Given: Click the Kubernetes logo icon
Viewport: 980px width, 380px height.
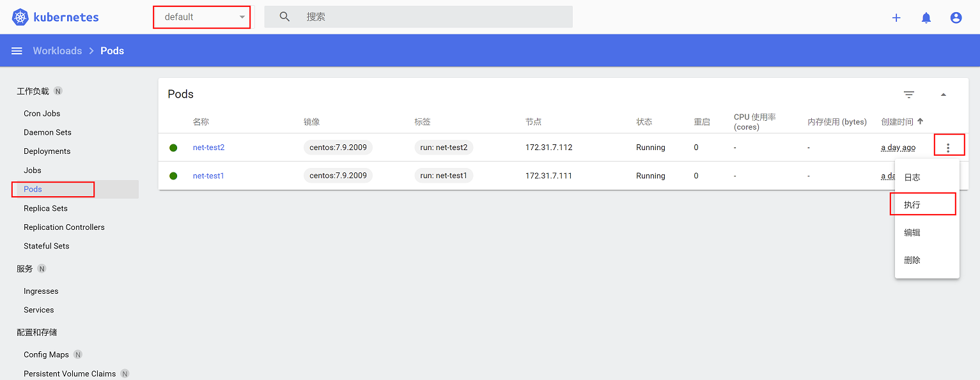Looking at the screenshot, I should pyautogui.click(x=20, y=17).
